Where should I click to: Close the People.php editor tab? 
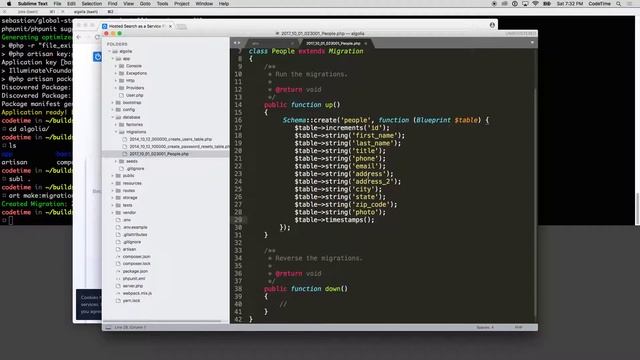(366, 43)
